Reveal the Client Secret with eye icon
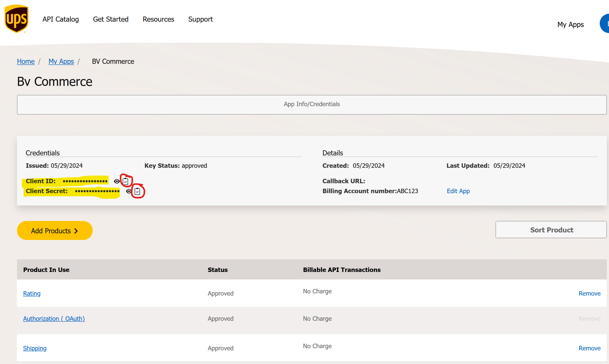 point(129,191)
